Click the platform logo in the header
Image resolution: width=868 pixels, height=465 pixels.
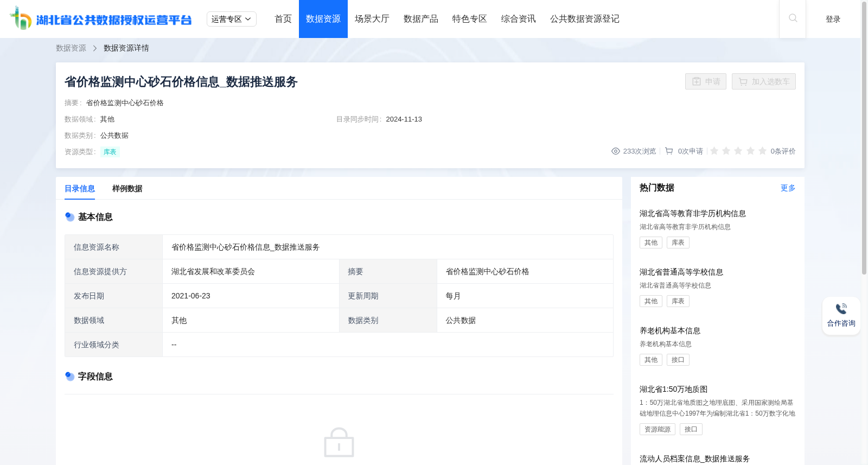click(101, 19)
